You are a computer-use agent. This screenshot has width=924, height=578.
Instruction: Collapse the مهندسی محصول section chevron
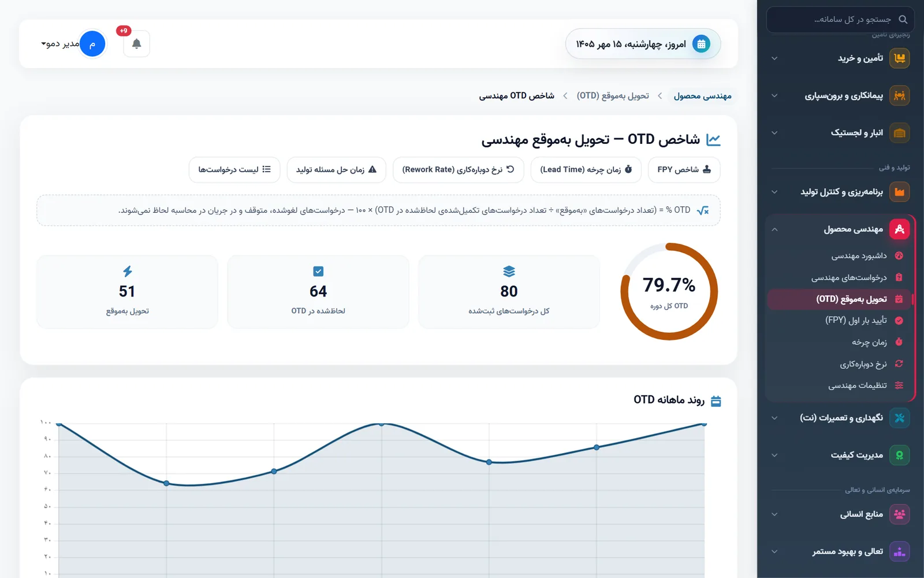coord(774,229)
